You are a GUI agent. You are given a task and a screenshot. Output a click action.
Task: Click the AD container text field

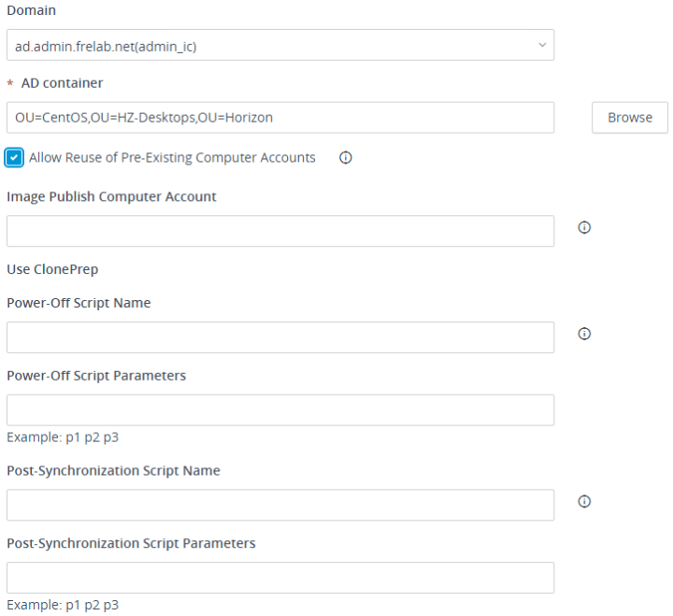click(279, 118)
